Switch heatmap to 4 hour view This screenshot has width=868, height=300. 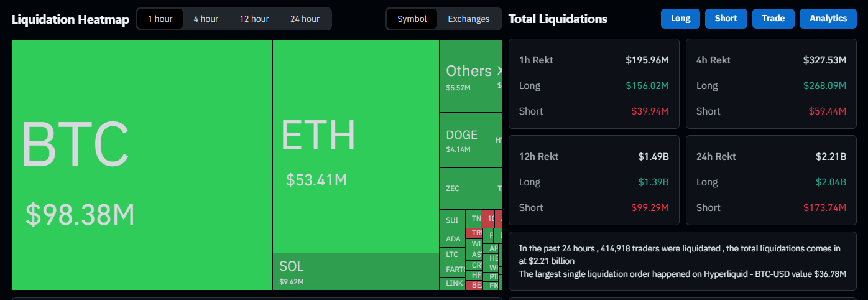[205, 19]
